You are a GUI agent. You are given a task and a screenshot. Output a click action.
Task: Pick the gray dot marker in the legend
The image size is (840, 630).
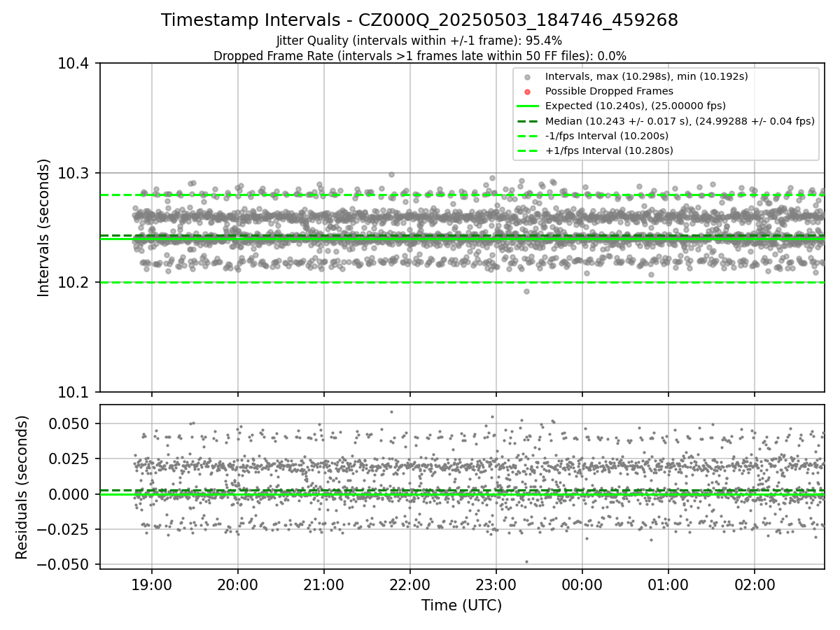(x=528, y=77)
